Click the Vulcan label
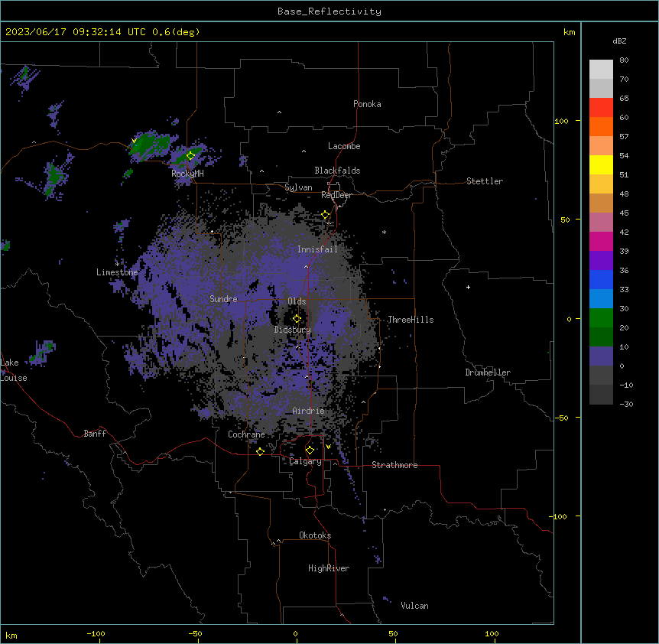The width and height of the screenshot is (659, 644). click(414, 606)
